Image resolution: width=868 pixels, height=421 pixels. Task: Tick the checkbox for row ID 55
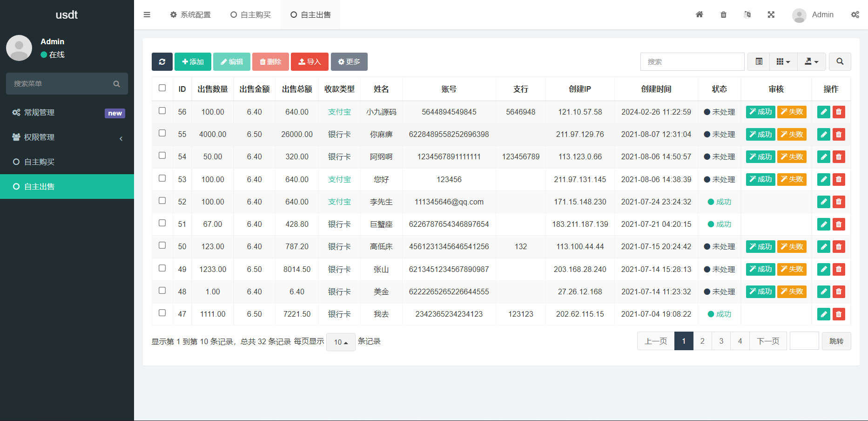162,133
